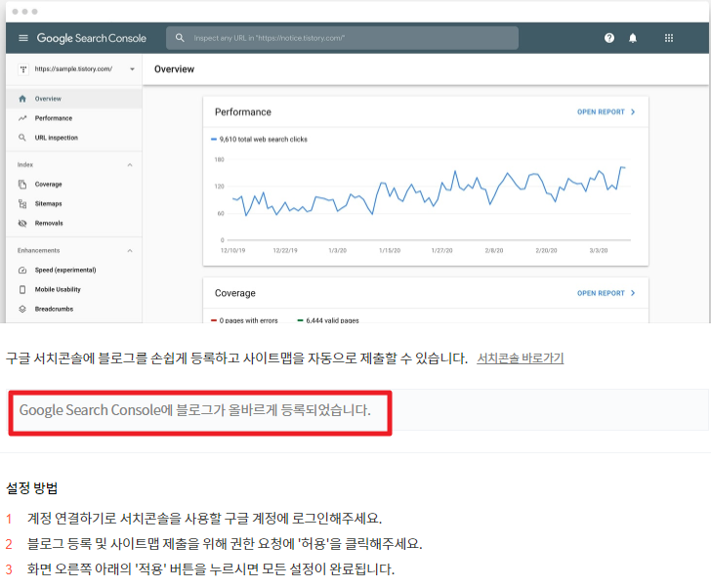Click Google Search Console logo text
Viewport: 711px width, 588px height.
pos(92,38)
